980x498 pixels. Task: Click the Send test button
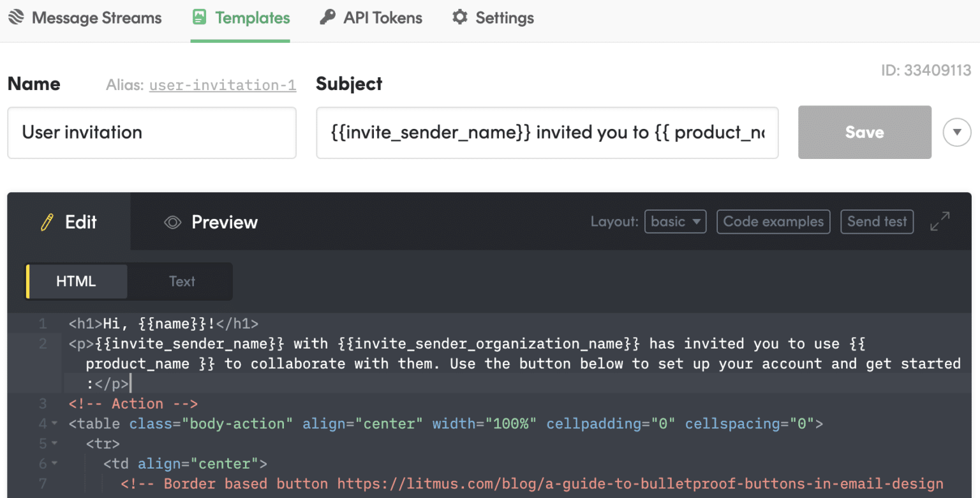[877, 222]
